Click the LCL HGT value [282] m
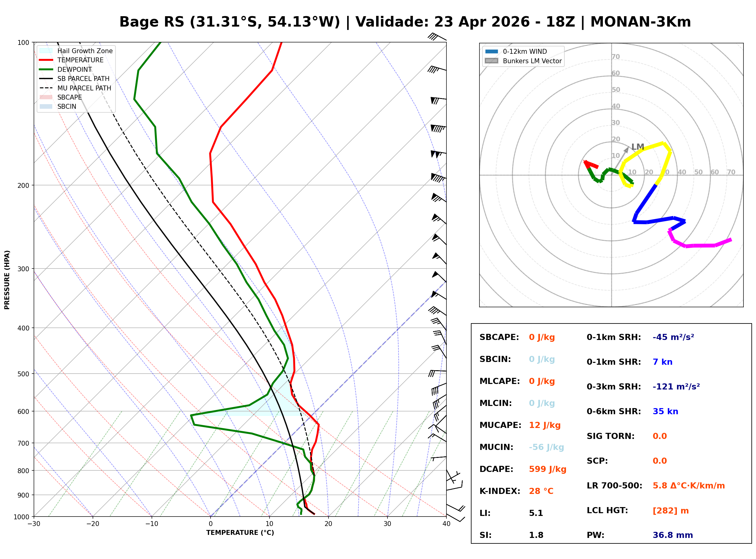 pyautogui.click(x=671, y=511)
